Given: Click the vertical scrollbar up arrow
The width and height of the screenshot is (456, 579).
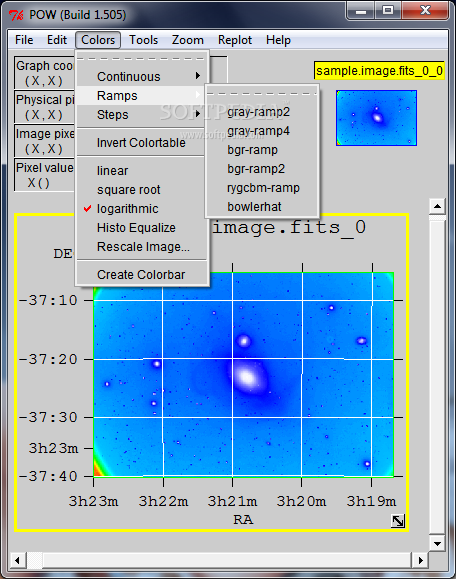Looking at the screenshot, I should [437, 206].
